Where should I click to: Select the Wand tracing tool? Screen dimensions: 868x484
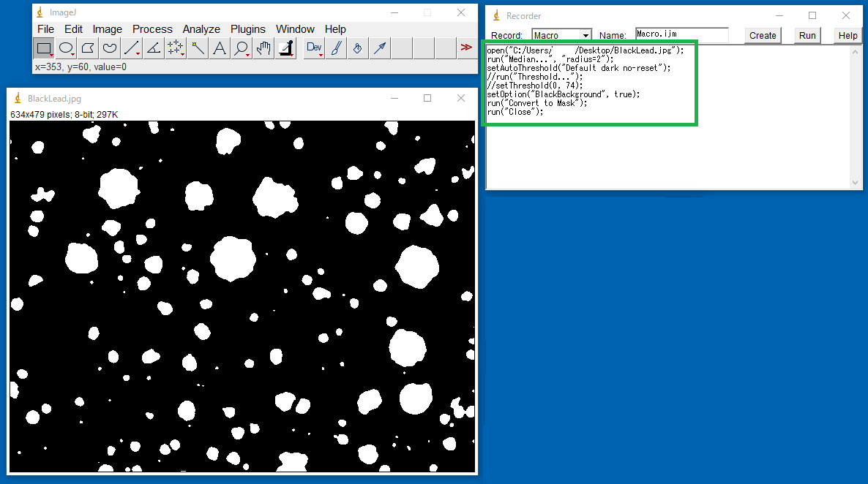198,48
